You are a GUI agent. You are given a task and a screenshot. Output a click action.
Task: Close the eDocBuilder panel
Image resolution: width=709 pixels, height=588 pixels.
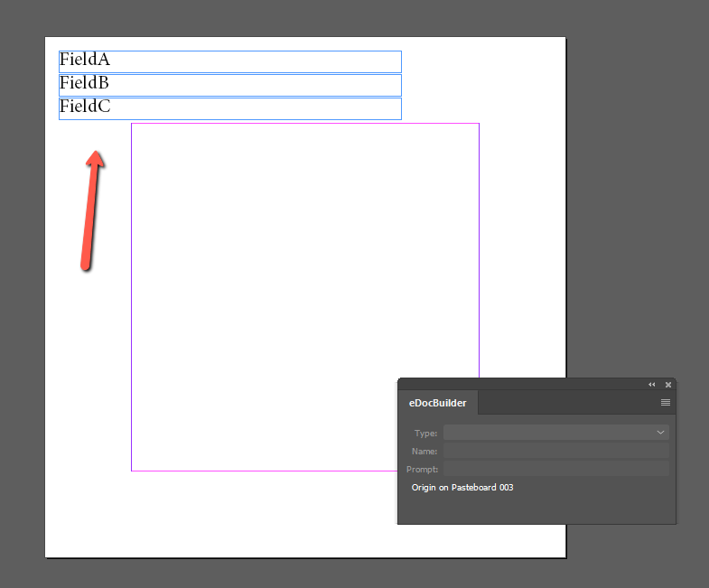coord(668,385)
